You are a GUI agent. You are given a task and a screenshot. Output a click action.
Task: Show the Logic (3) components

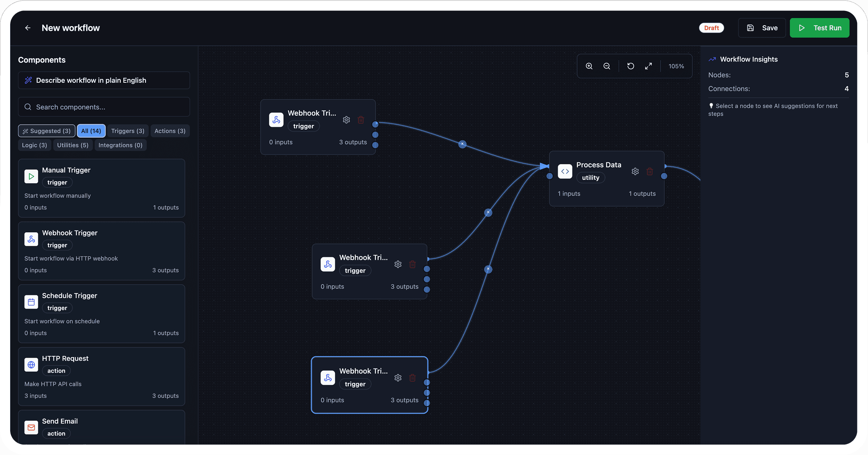(34, 145)
